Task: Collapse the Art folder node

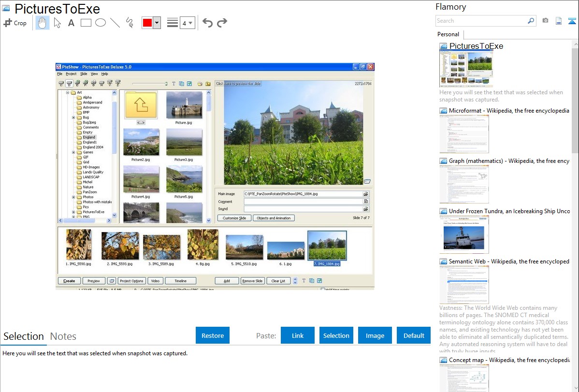Action: pyautogui.click(x=68, y=92)
